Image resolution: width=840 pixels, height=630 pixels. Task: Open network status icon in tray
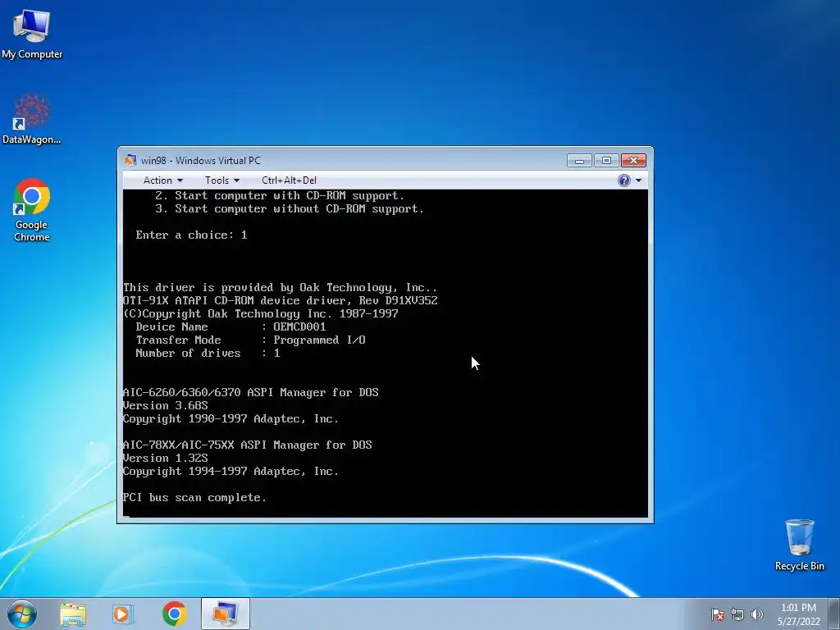click(x=737, y=614)
